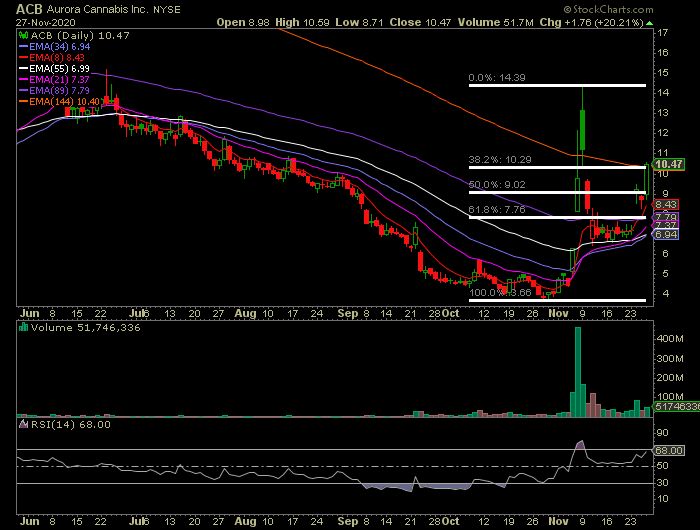
Task: Click the 61.8%: 7.76 Fibonacci label
Action: pyautogui.click(x=497, y=210)
